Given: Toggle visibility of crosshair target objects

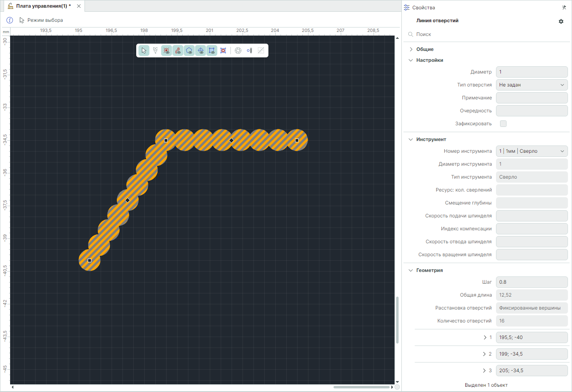Looking at the screenshot, I should tap(201, 51).
